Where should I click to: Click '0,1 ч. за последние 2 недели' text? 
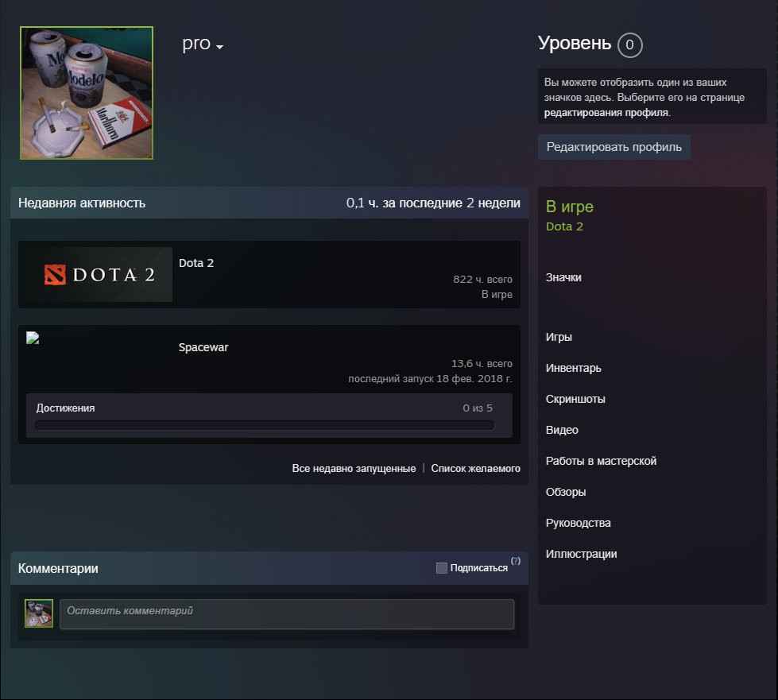tap(433, 203)
